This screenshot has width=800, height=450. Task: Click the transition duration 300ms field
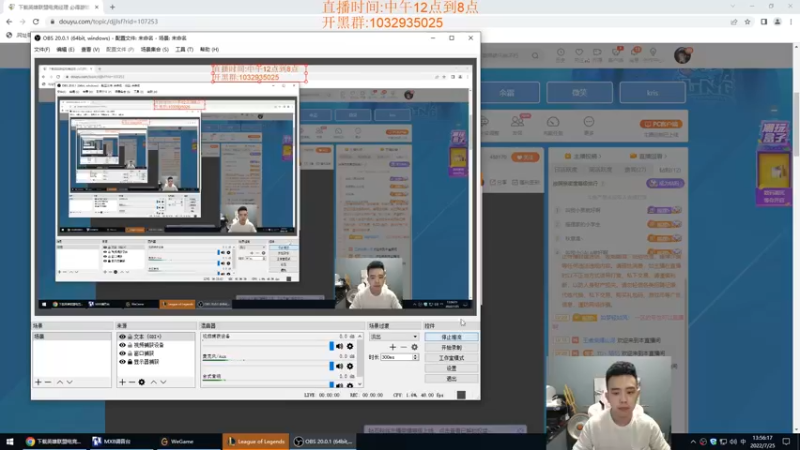click(x=396, y=357)
